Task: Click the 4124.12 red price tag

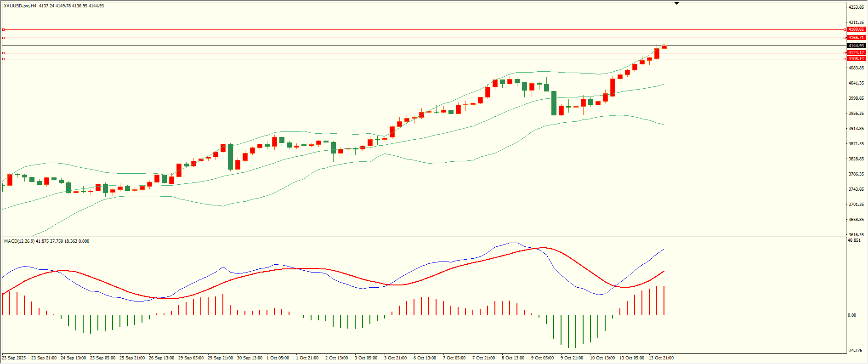Action: tap(856, 53)
